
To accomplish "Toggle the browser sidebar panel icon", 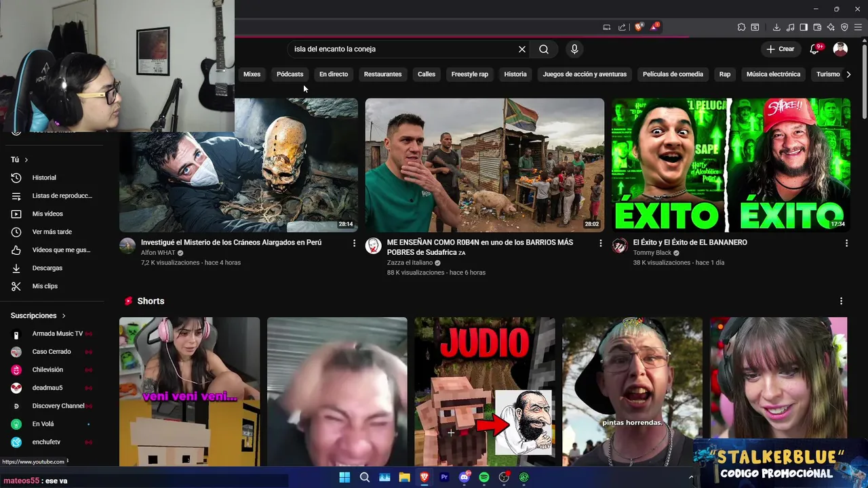I will pos(804,27).
